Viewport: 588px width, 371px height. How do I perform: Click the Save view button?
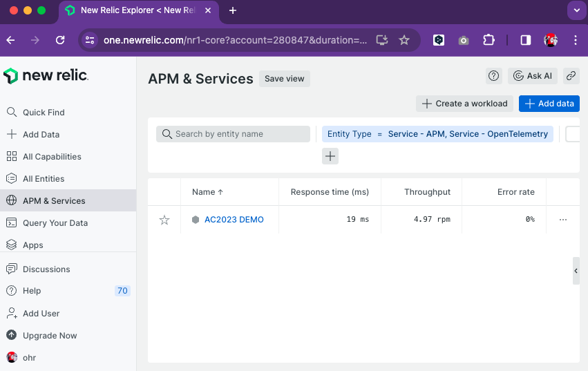[x=284, y=79]
